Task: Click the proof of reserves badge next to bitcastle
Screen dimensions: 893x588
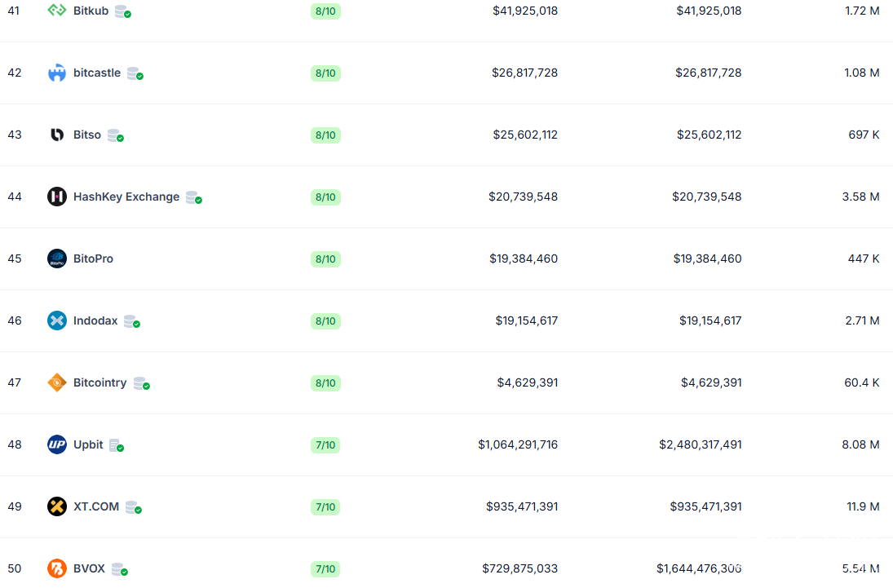Action: [x=135, y=73]
